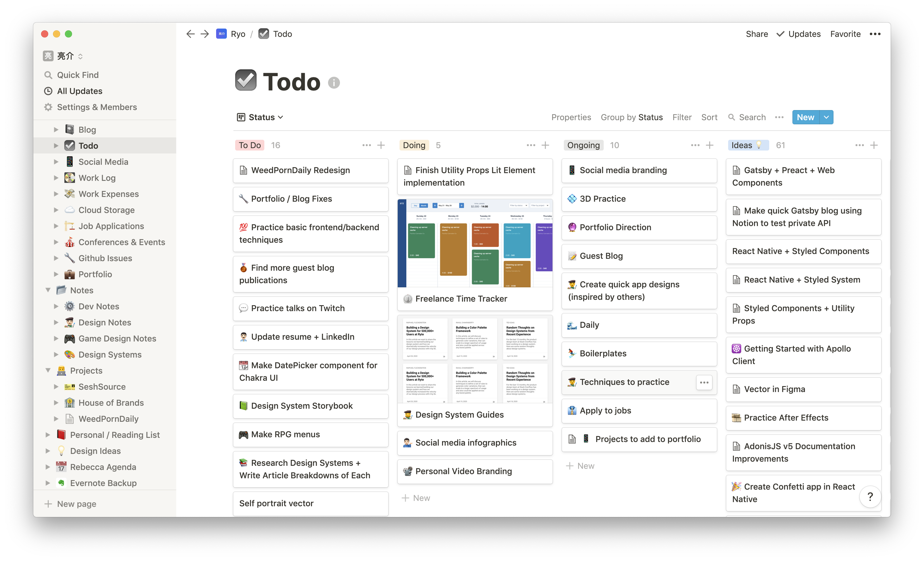Click the Share menu option
The image size is (924, 561).
point(757,33)
